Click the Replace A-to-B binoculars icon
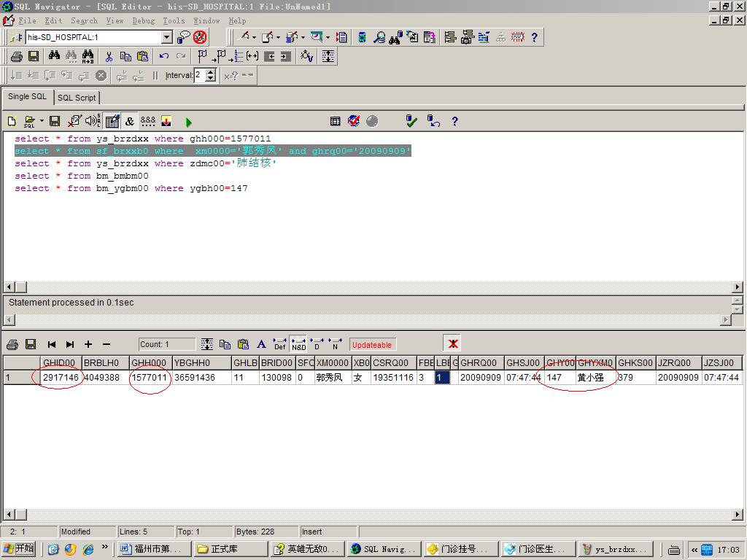The width and height of the screenshot is (747, 560). (88, 56)
